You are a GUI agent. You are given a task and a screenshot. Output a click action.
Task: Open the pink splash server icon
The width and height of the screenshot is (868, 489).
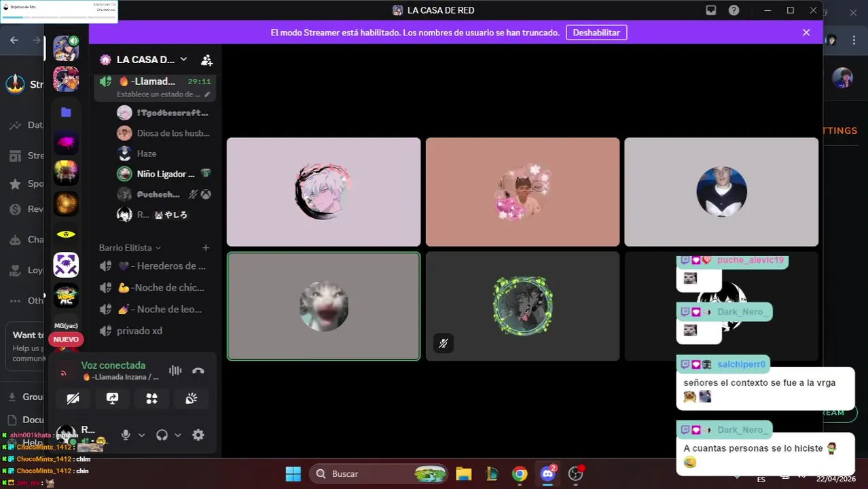click(66, 143)
